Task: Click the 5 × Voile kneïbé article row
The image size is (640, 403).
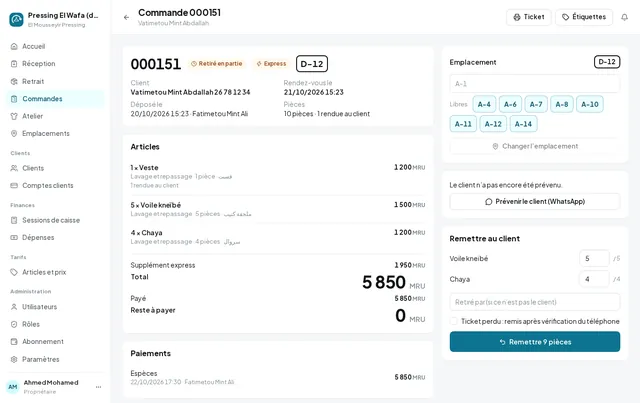Action: click(x=278, y=209)
